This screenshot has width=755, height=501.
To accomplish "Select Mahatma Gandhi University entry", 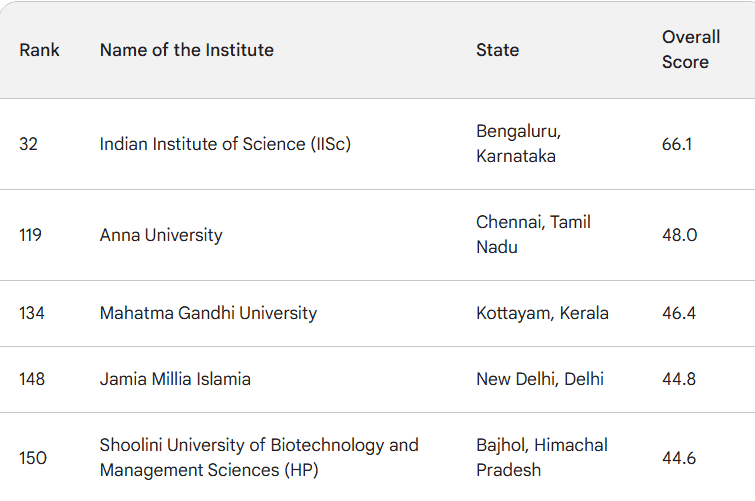I will pos(208,313).
